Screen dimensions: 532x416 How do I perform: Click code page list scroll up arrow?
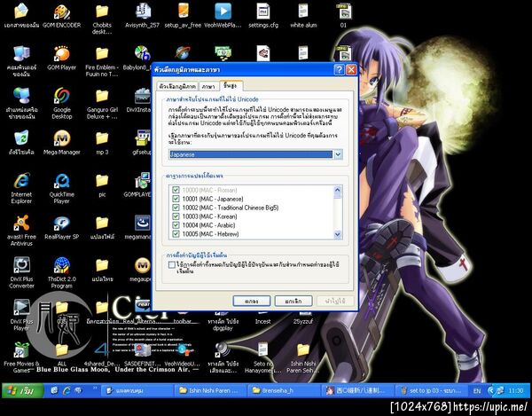coord(338,189)
